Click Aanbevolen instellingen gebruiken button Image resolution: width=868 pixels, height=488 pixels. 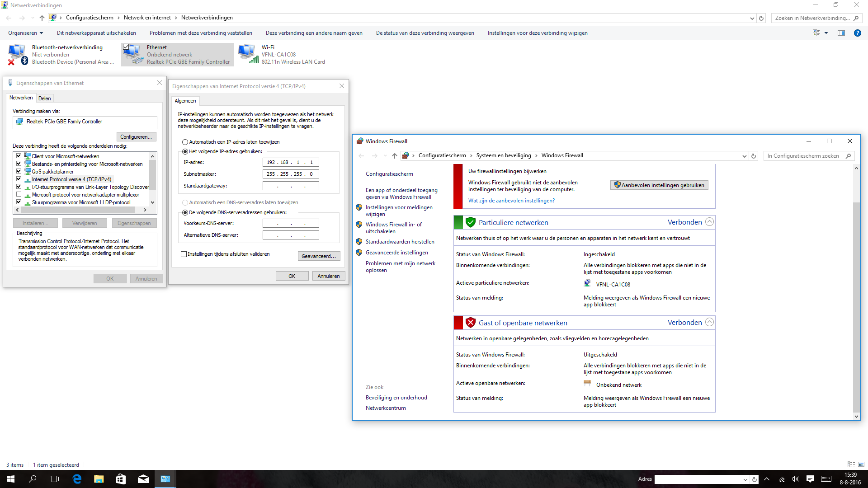[659, 185]
